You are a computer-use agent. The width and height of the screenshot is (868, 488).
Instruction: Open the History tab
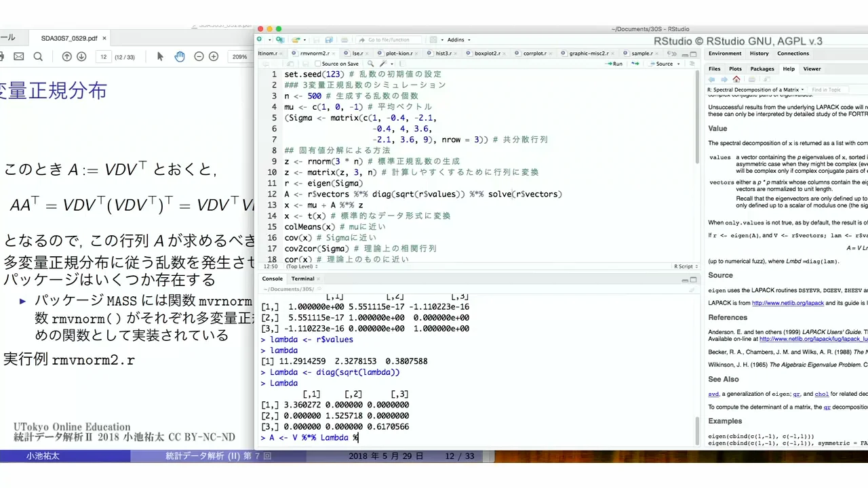pos(759,54)
